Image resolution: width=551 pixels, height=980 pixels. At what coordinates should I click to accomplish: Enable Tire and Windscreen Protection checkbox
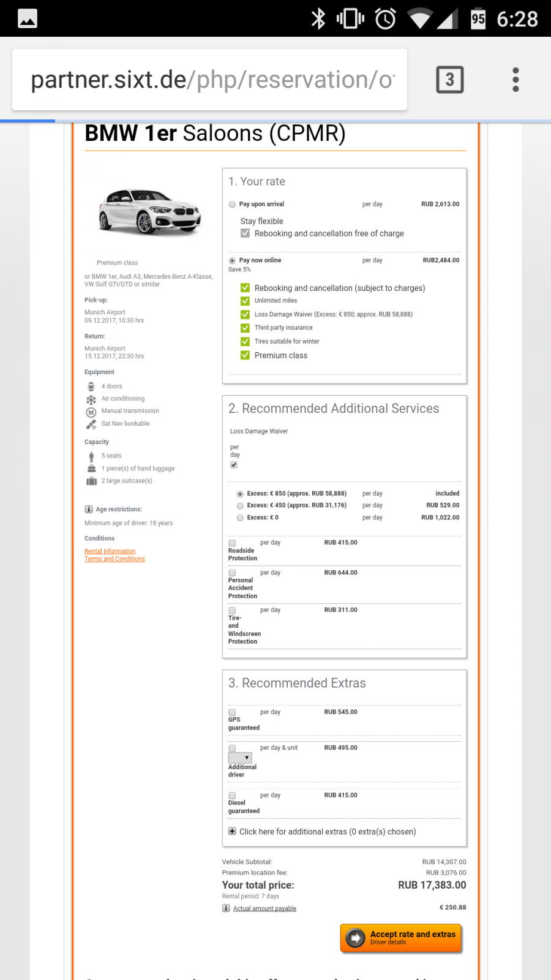pos(232,610)
